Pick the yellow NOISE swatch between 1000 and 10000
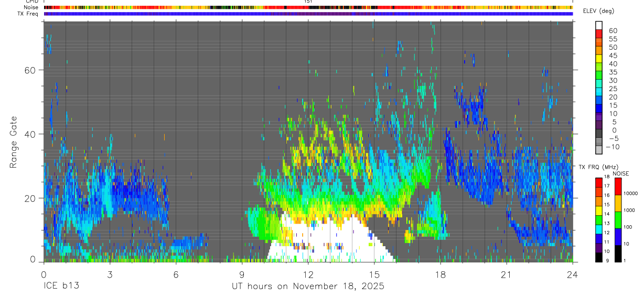Viewport: 644px width, 297px height. [x=619, y=203]
